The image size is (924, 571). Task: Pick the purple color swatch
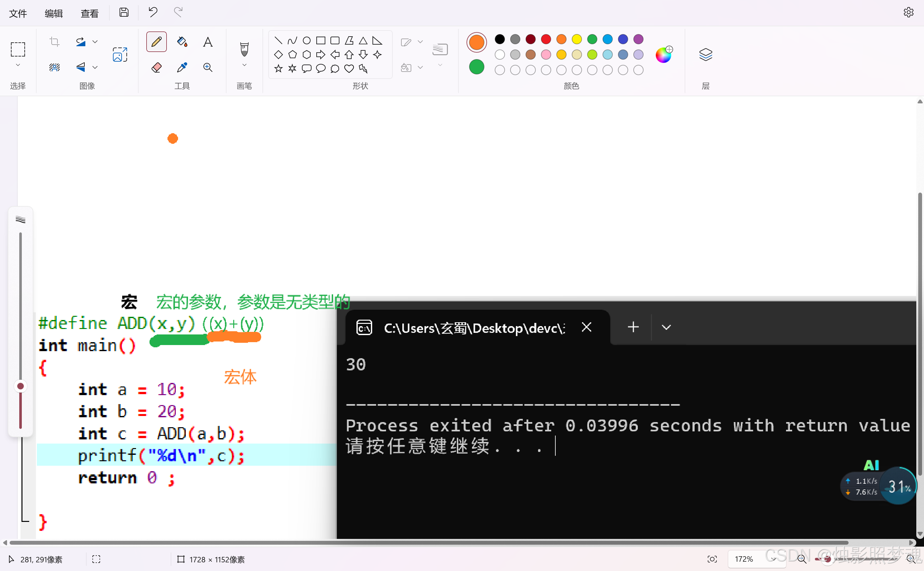coord(638,39)
